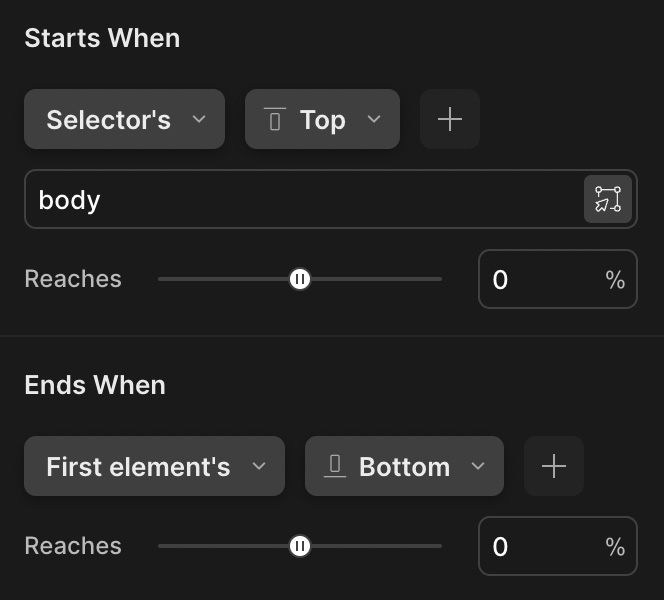The height and width of the screenshot is (600, 664).
Task: Click the Ends When percentage value field
Action: [558, 546]
